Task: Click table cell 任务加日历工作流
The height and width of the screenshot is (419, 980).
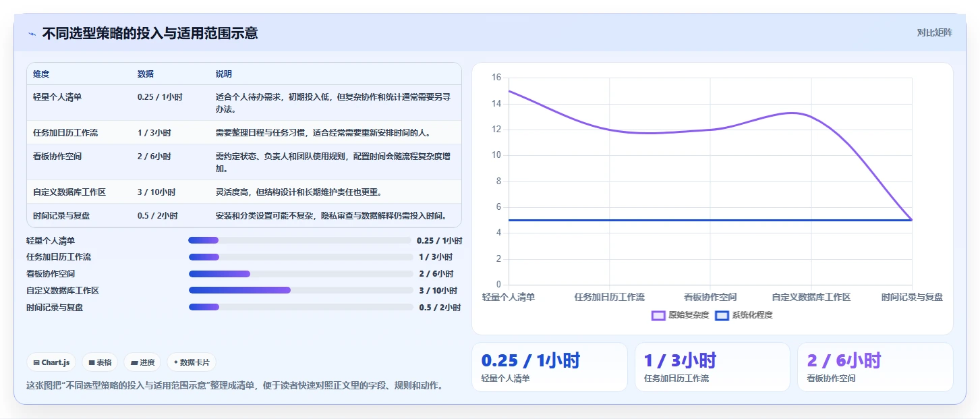Action: click(x=65, y=132)
